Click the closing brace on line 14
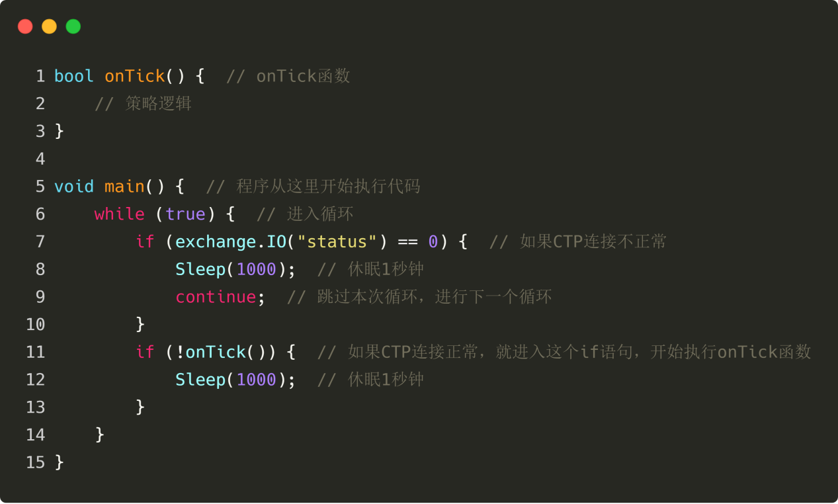This screenshot has height=504, width=838. click(100, 435)
